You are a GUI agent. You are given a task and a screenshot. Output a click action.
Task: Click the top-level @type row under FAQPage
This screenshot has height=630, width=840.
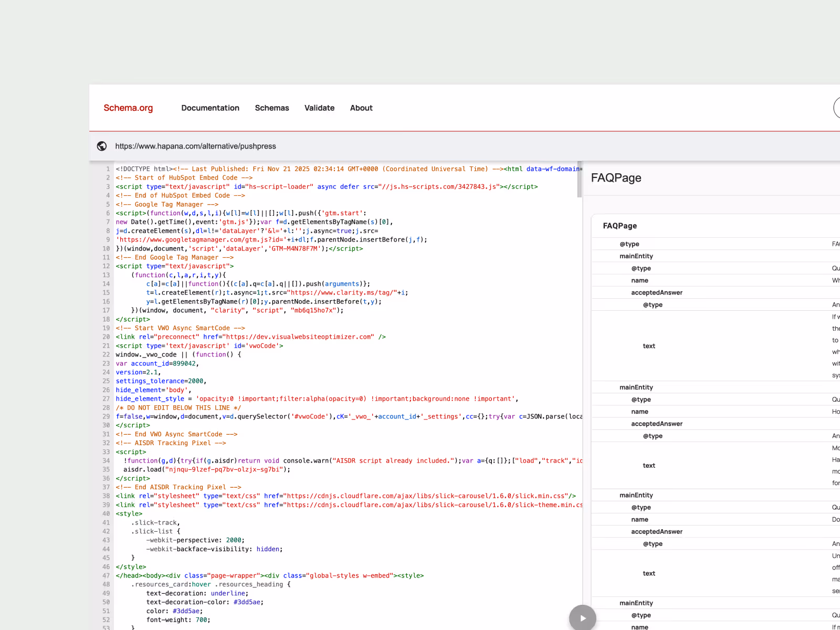tap(716, 244)
